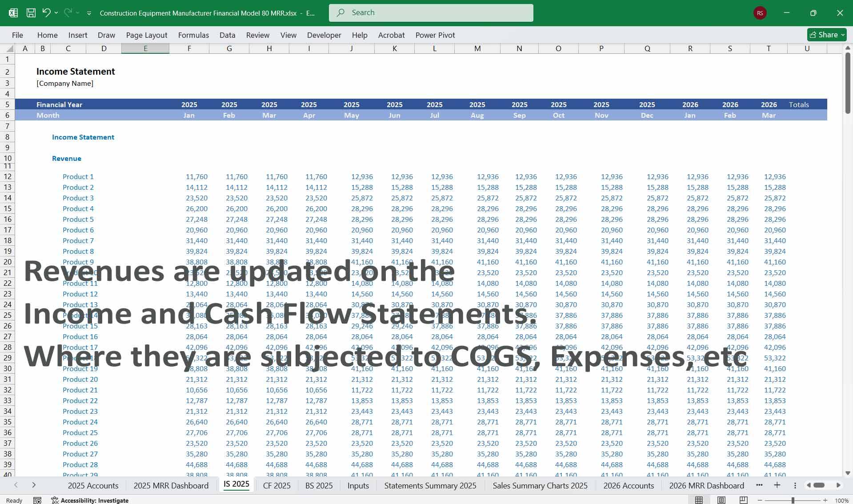
Task: Save the workbook with the Save icon
Action: pyautogui.click(x=31, y=13)
